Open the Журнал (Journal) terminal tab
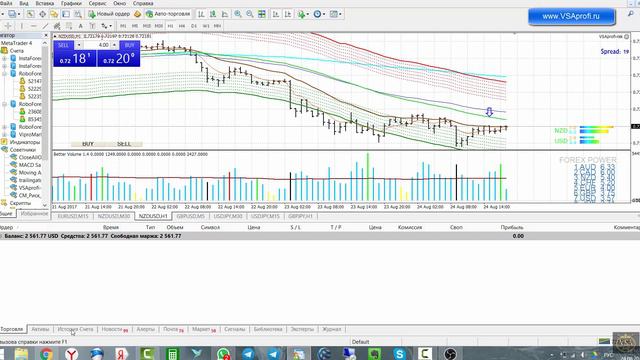Screen dimensions: 640x360 click(331, 329)
